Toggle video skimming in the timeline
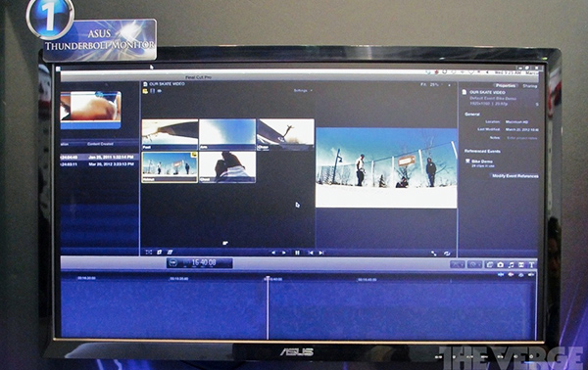The height and width of the screenshot is (370, 588). (x=501, y=275)
